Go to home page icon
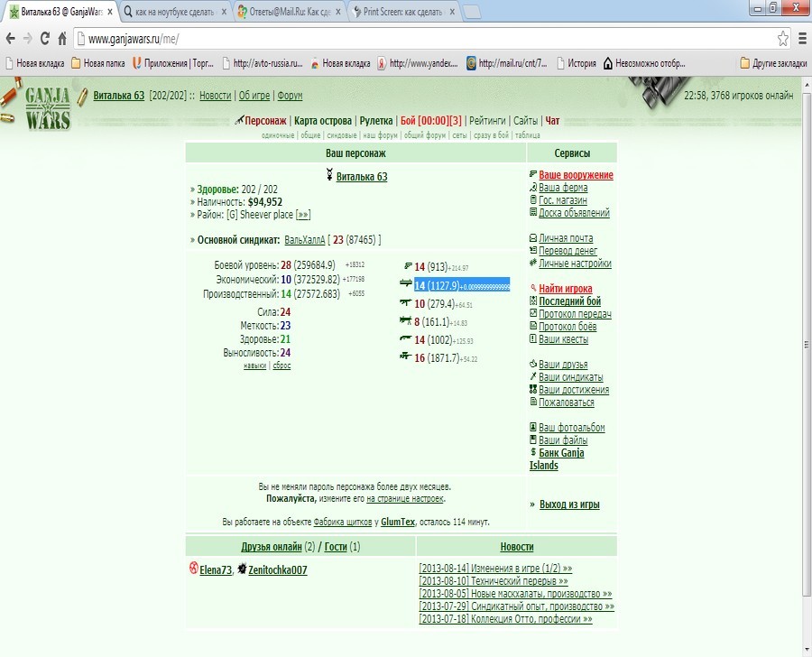 [x=62, y=38]
